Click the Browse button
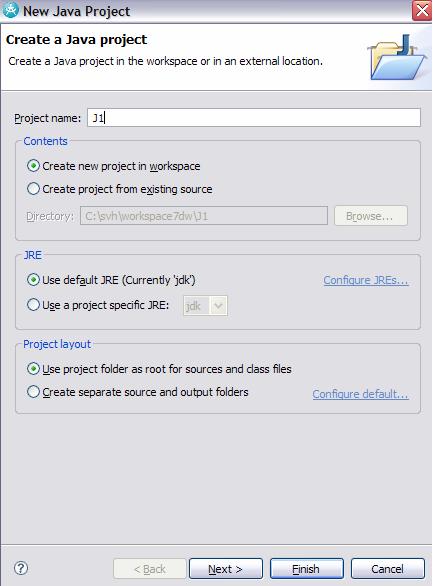The width and height of the screenshot is (434, 586). [x=370, y=216]
